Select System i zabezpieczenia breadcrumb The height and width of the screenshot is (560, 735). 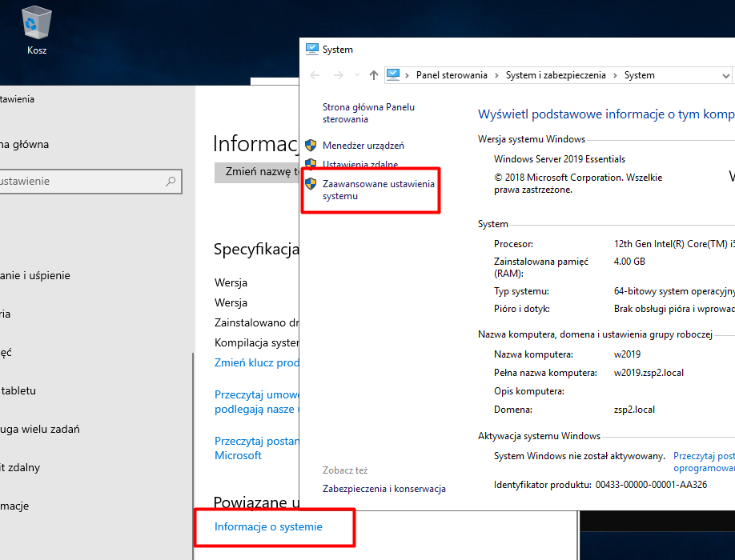(x=554, y=75)
